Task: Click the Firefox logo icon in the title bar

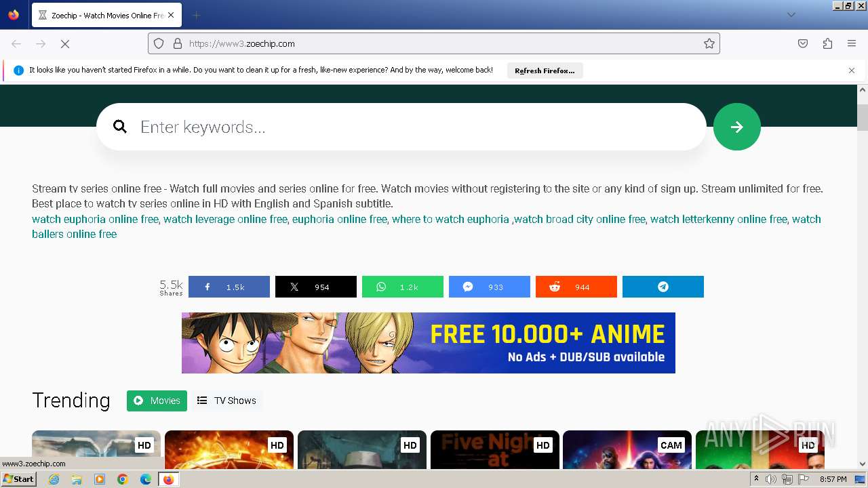Action: point(14,15)
